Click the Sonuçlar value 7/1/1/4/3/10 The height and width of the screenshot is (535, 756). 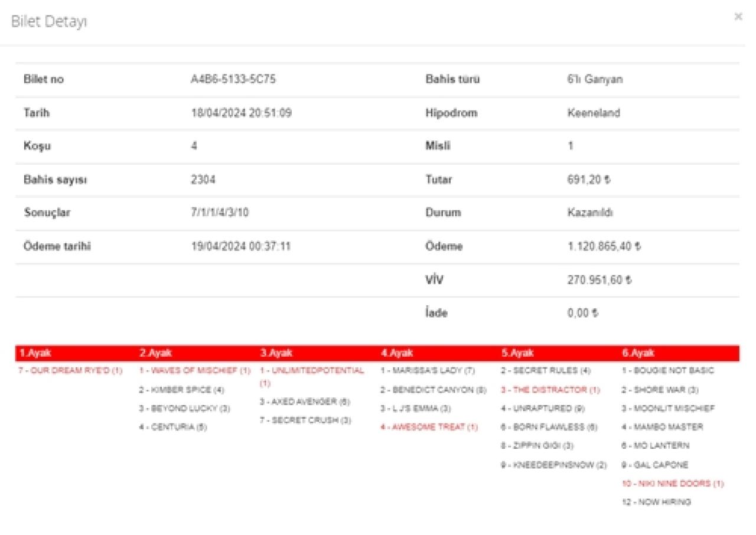[220, 213]
